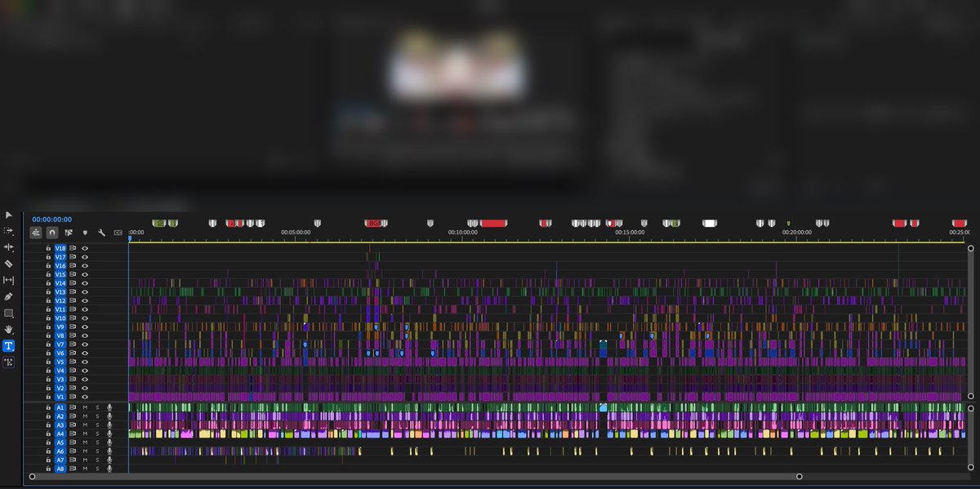Toggle track targeting for A6
The image size is (980, 489).
click(60, 451)
